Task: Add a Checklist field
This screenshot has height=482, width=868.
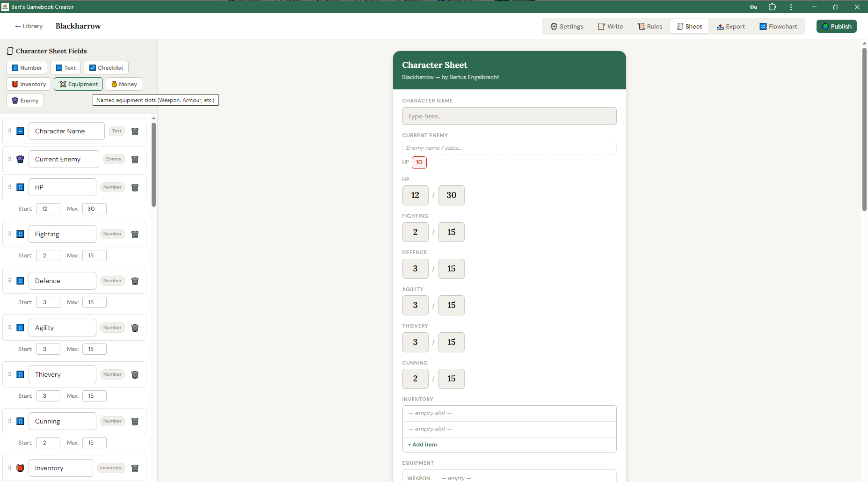Action: tap(106, 67)
